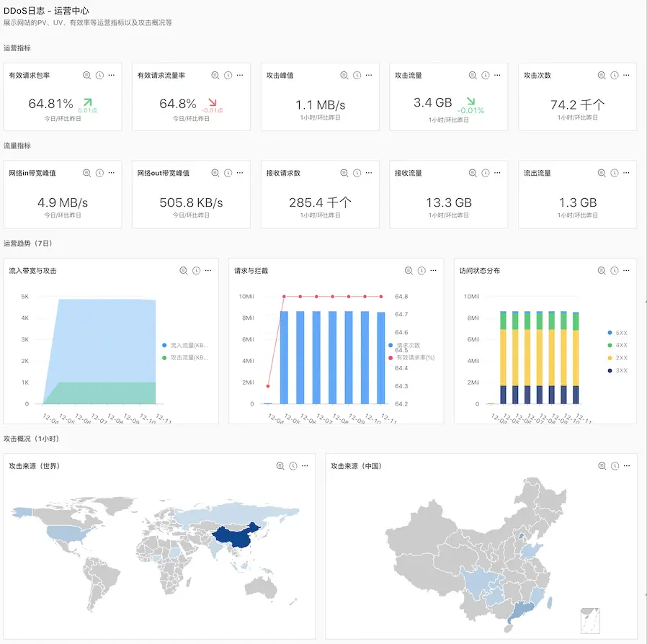Zoom into the 流入带宽与攻击 chart
The height and width of the screenshot is (644, 647).
coord(184,271)
